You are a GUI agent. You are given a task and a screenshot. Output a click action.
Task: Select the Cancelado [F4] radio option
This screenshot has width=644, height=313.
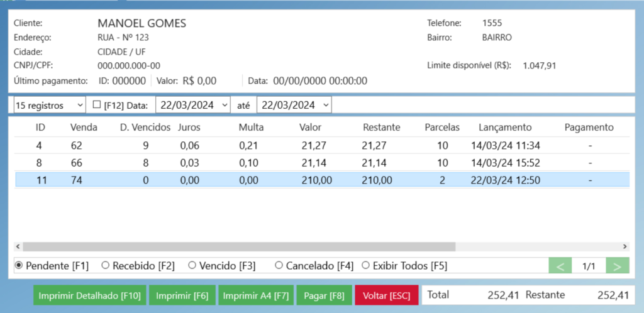[x=279, y=266]
